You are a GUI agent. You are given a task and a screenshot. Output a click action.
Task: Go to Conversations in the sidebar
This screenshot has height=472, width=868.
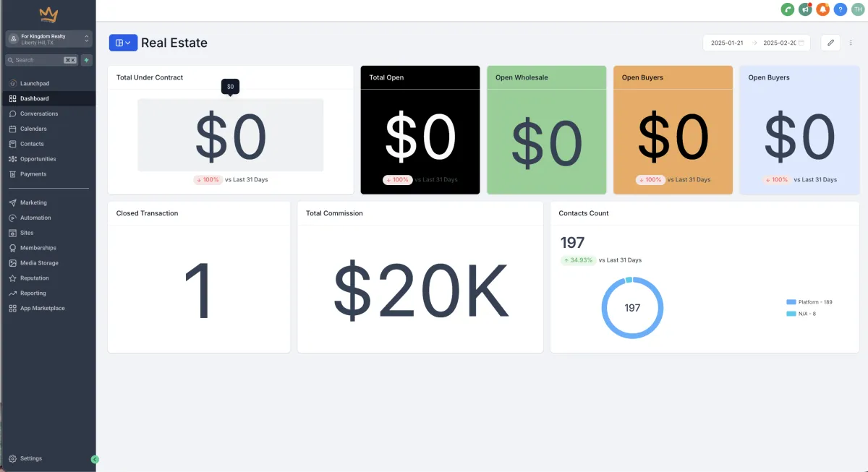[x=39, y=113]
